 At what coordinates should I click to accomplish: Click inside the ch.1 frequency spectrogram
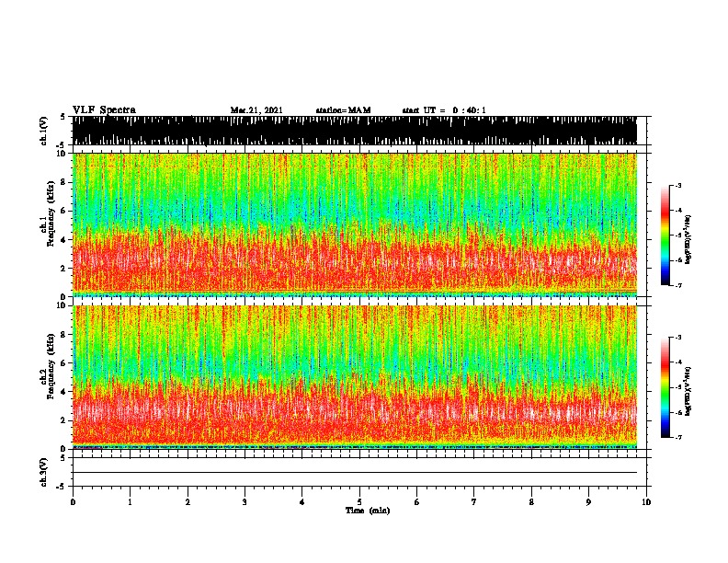tap(355, 224)
